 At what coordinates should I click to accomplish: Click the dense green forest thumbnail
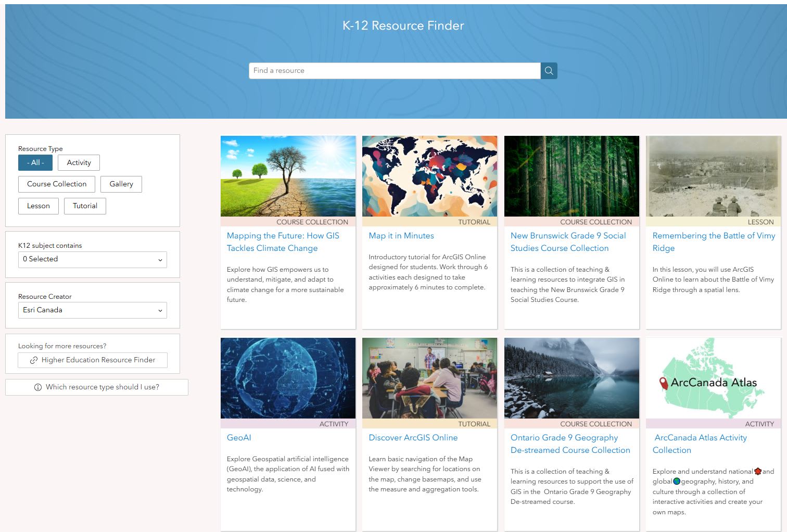tap(572, 176)
